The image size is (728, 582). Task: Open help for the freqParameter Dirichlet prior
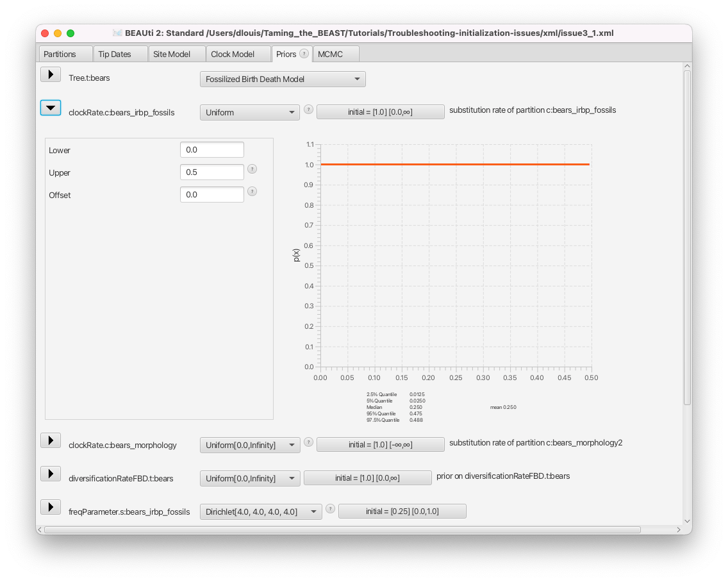pyautogui.click(x=330, y=508)
